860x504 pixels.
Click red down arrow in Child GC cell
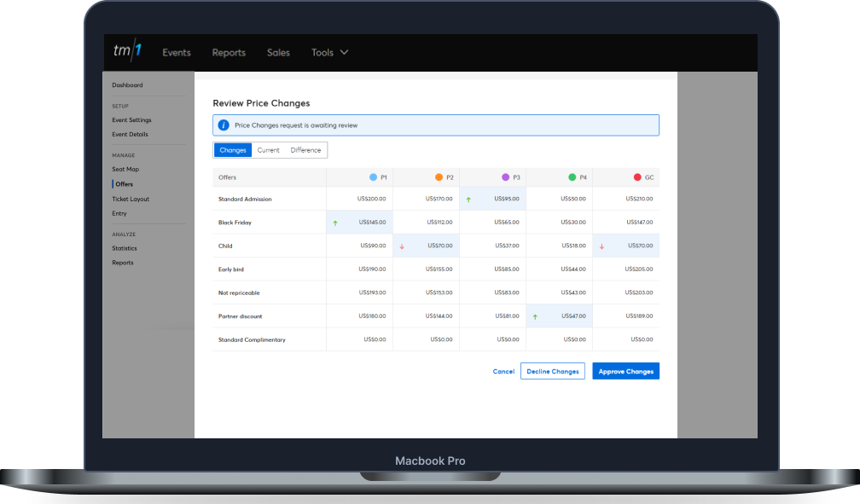click(601, 246)
